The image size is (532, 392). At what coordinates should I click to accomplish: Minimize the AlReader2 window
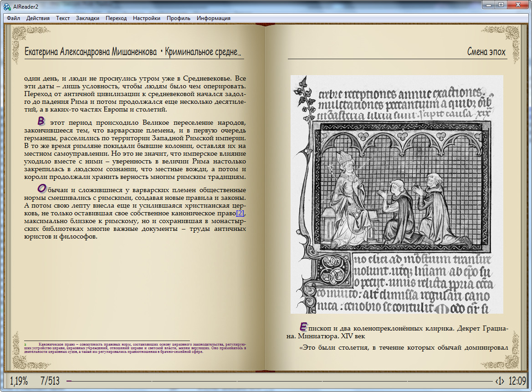(x=489, y=5)
